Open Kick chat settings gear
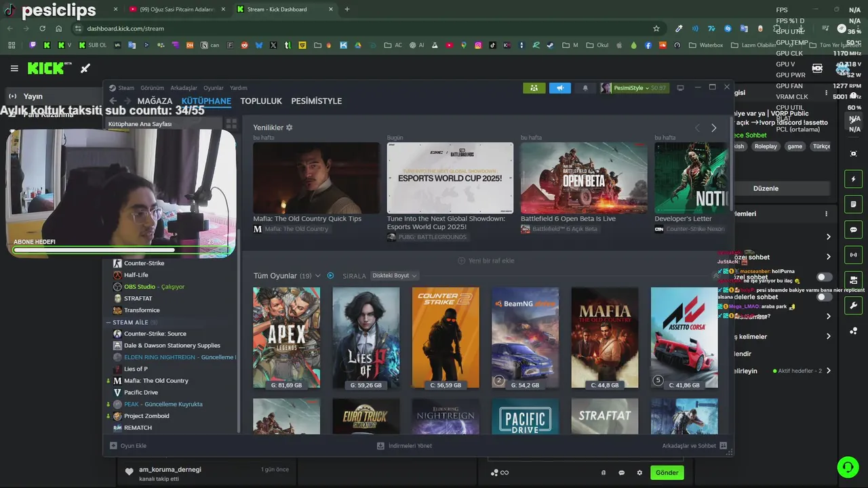Screen dimensions: 868x488 pos(639,473)
